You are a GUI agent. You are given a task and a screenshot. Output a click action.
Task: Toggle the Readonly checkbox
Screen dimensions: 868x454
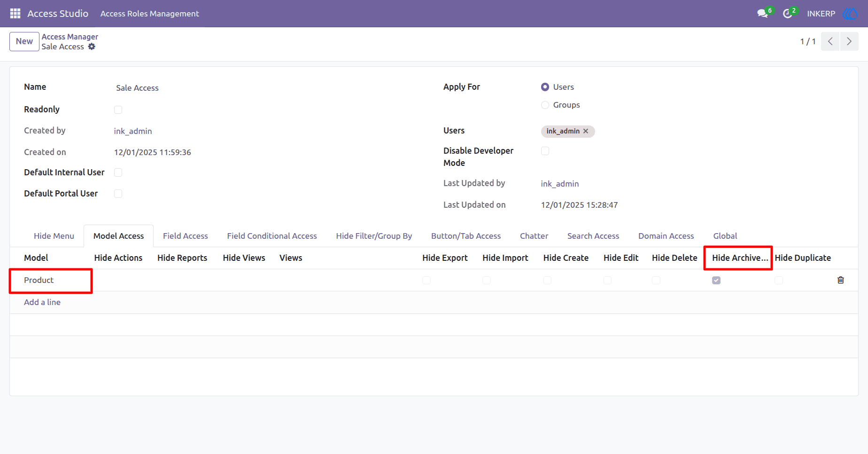click(118, 110)
